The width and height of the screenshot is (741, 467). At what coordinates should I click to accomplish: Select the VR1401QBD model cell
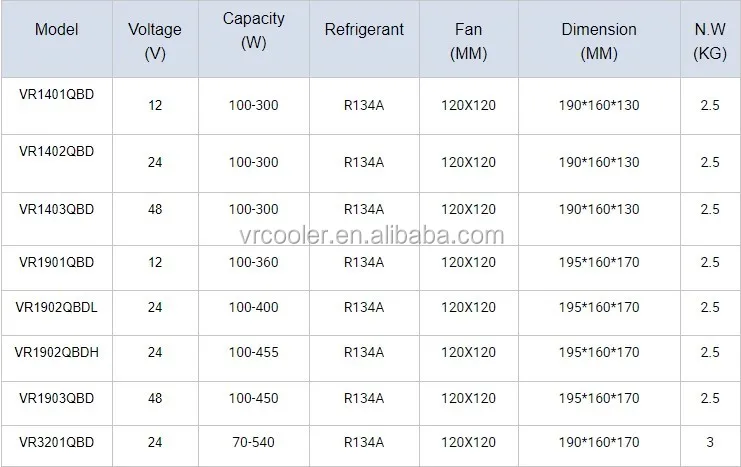[56, 94]
